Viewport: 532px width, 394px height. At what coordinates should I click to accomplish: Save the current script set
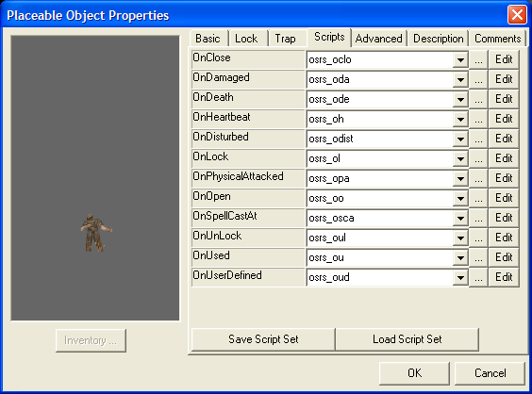pos(263,339)
